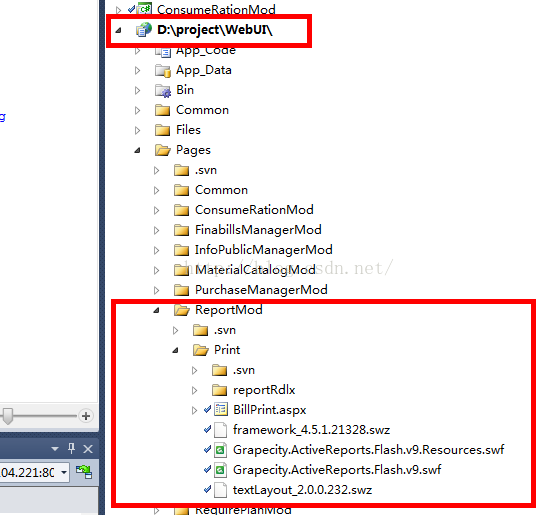Select the Bin folder name
Image resolution: width=558 pixels, height=515 pixels.
point(185,90)
